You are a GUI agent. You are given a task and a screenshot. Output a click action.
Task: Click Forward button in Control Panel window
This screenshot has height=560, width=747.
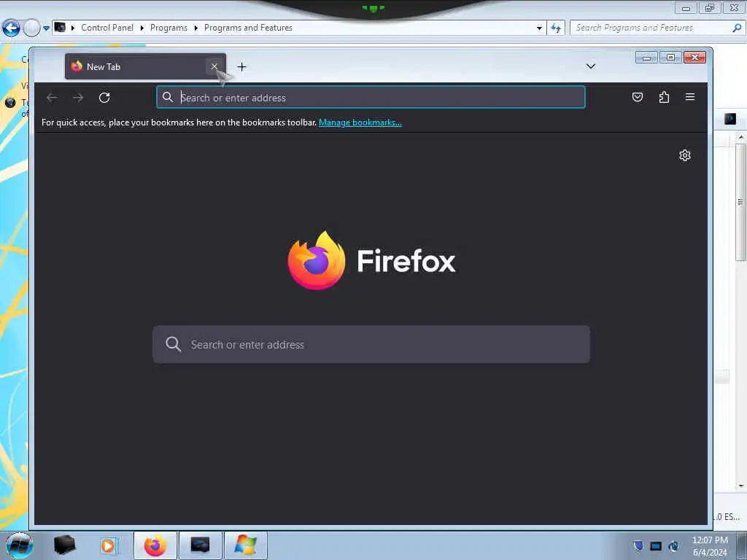pyautogui.click(x=31, y=28)
